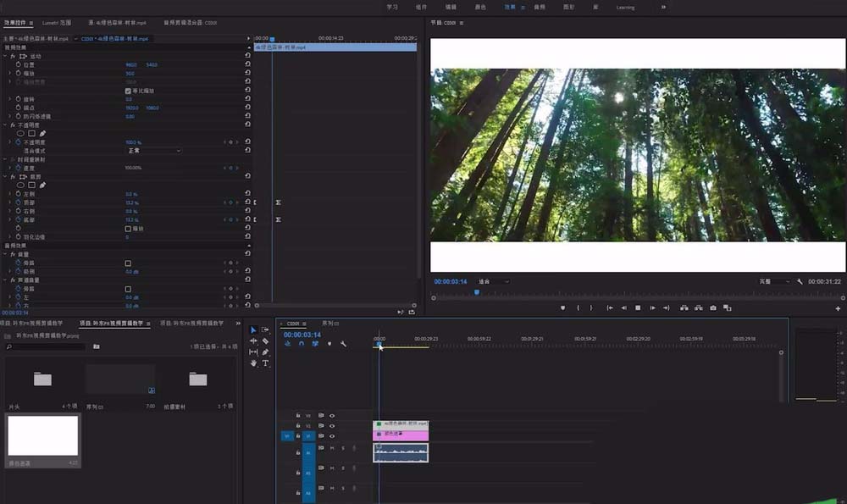Click Add Marker icon in timeline header

329,344
